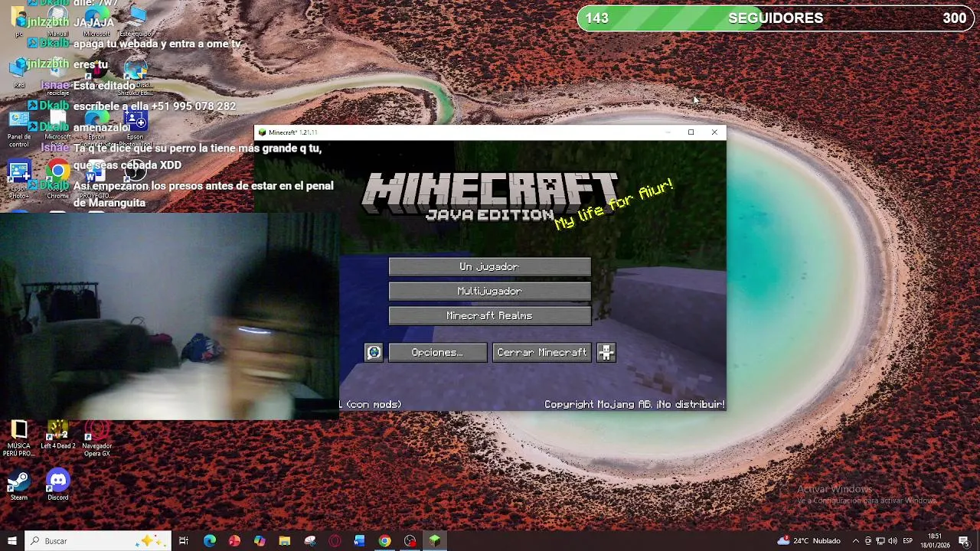Open Navegador Opera GX desktop shortcut
Screen dimensions: 980x551
pyautogui.click(x=96, y=438)
